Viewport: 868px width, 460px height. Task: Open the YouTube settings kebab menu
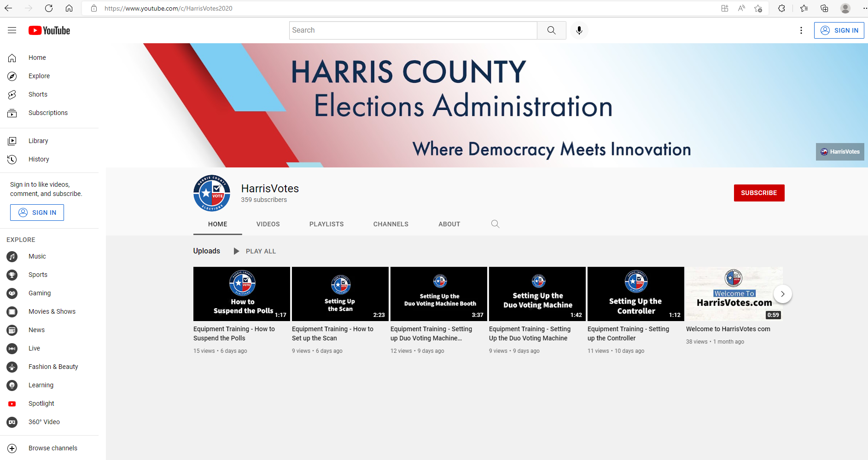(801, 30)
